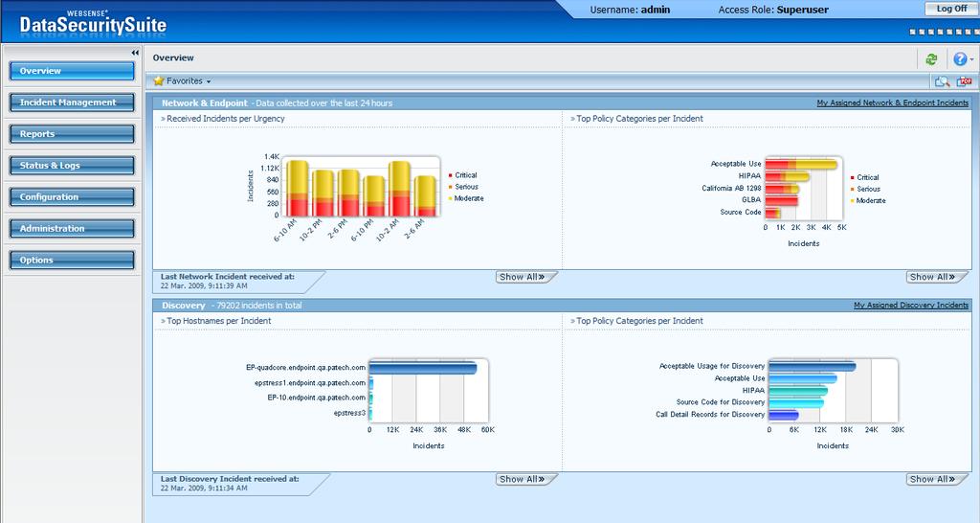Click the GLBA bar

(782, 200)
